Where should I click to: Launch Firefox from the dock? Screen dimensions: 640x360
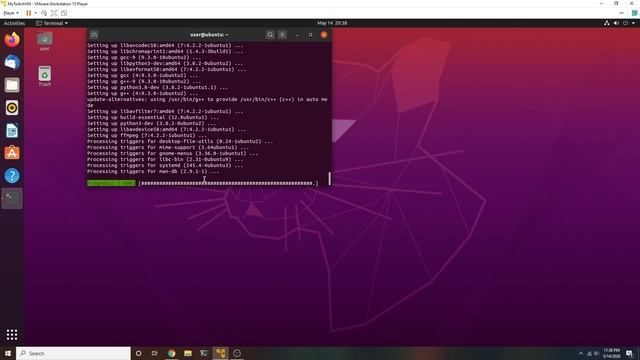[12, 40]
